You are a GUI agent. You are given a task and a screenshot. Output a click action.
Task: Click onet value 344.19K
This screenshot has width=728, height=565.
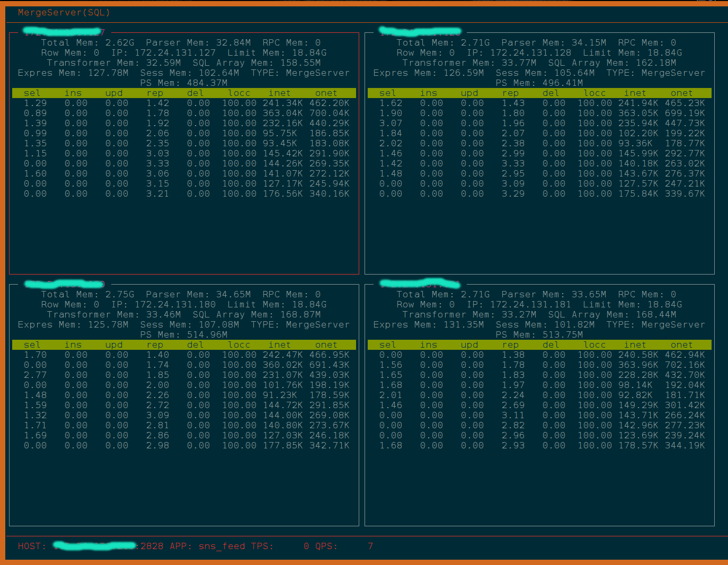(x=685, y=445)
